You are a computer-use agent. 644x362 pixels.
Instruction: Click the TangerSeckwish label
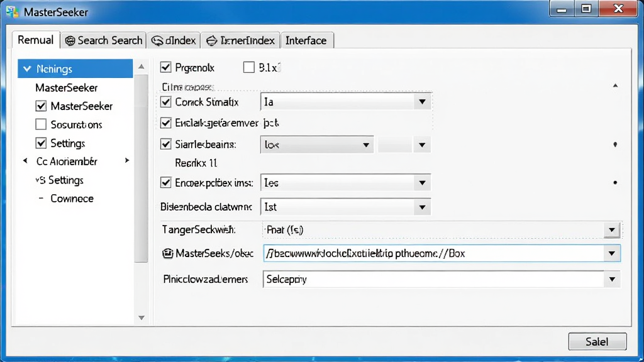click(x=199, y=229)
